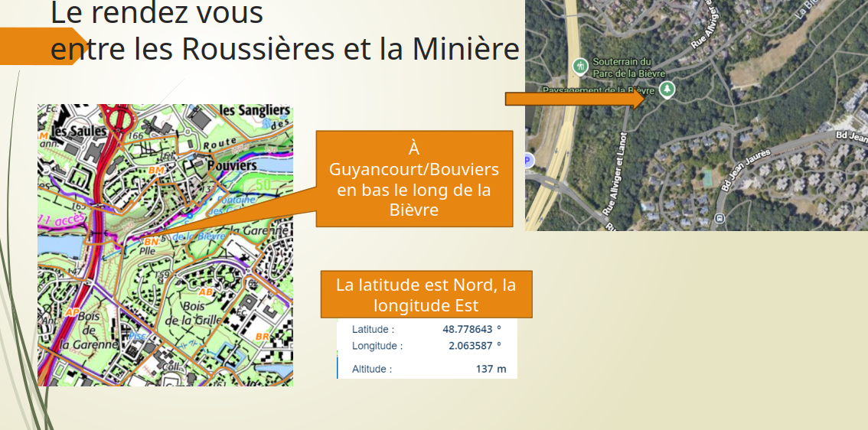Click the altitude value 137 m

491,369
